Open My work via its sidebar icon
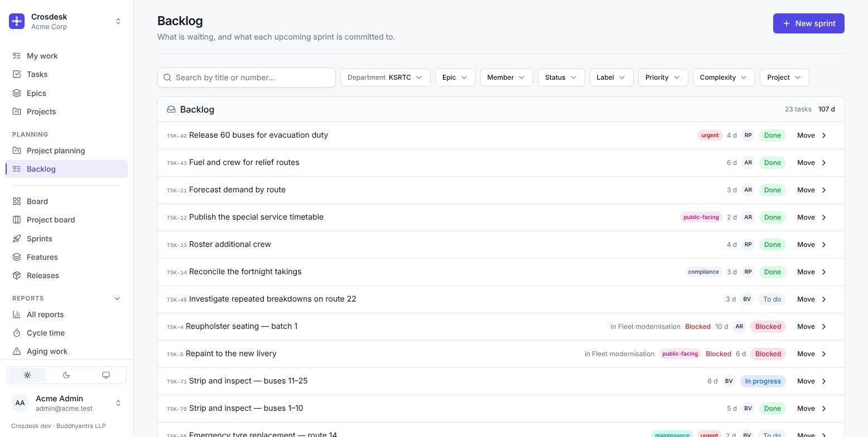 tap(17, 56)
